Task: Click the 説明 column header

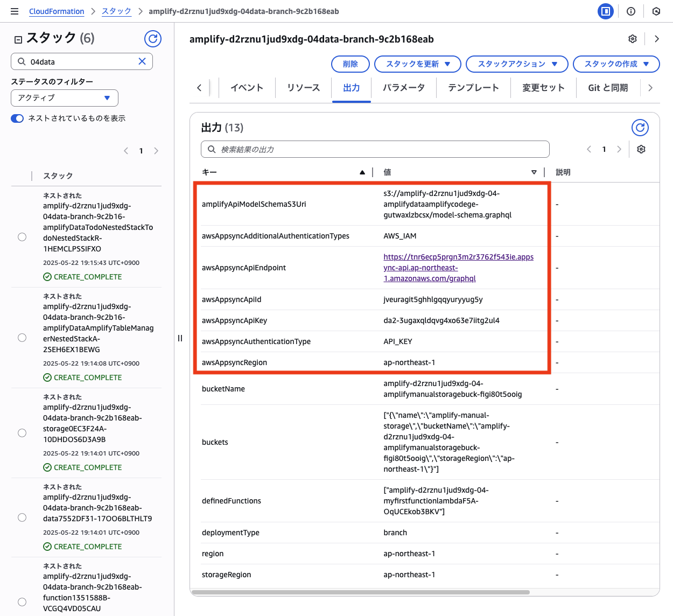Action: (563, 172)
